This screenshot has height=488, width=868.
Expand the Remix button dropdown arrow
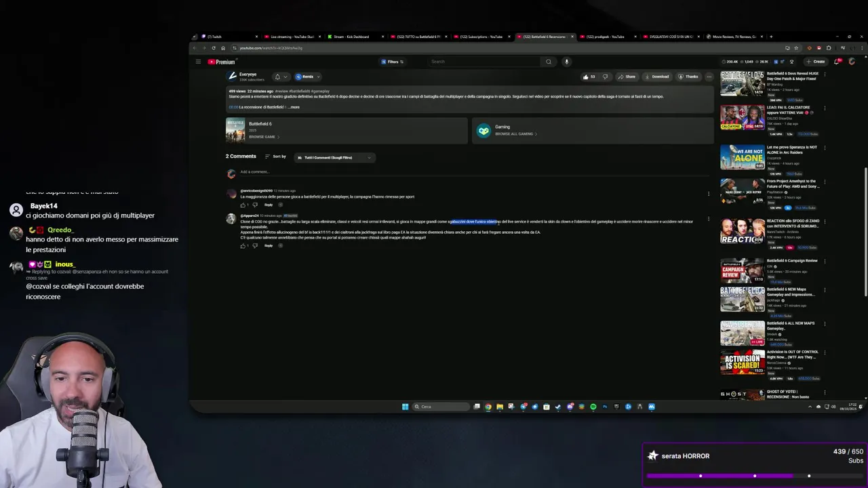(x=317, y=77)
